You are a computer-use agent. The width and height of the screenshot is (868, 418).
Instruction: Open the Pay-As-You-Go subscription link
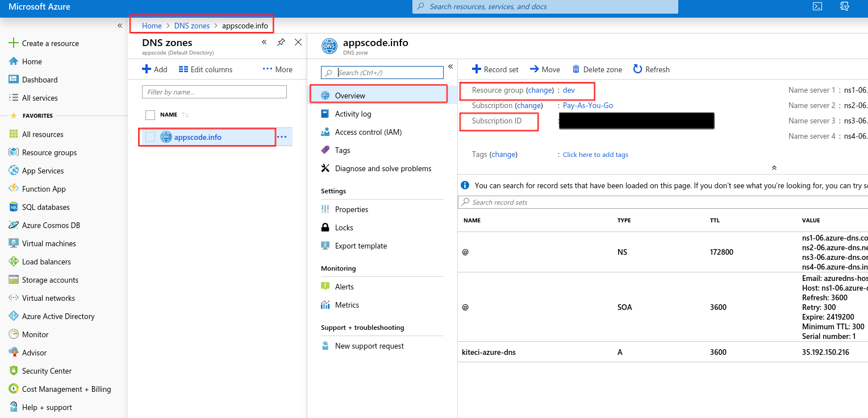point(588,106)
